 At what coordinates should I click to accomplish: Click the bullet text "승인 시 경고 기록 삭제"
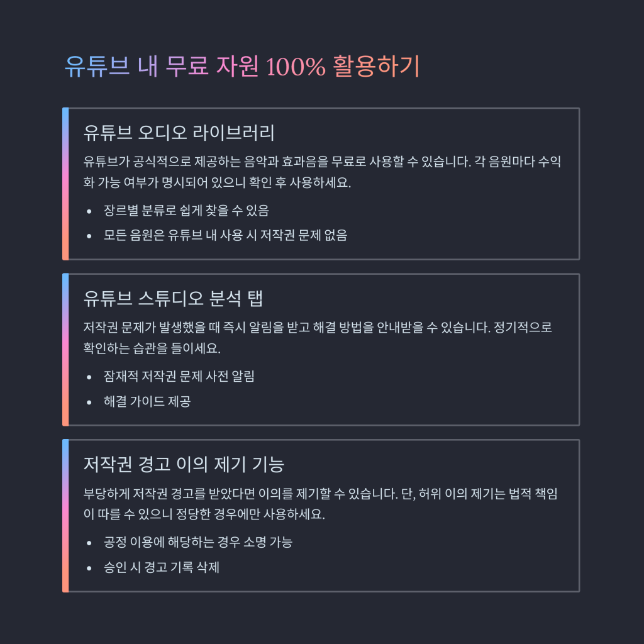(x=161, y=567)
